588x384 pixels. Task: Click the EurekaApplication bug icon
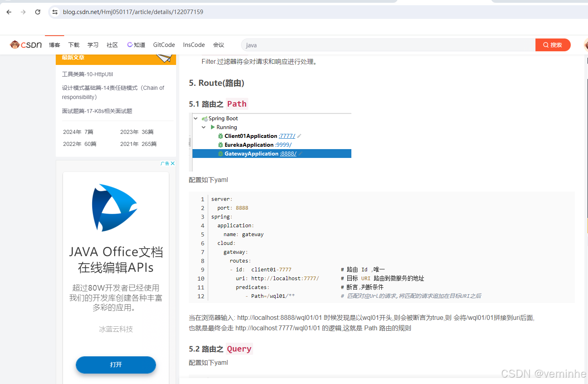(221, 145)
